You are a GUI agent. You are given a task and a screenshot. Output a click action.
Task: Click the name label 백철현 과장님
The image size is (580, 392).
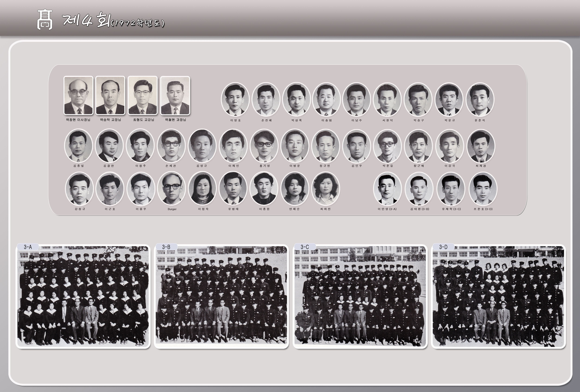175,120
